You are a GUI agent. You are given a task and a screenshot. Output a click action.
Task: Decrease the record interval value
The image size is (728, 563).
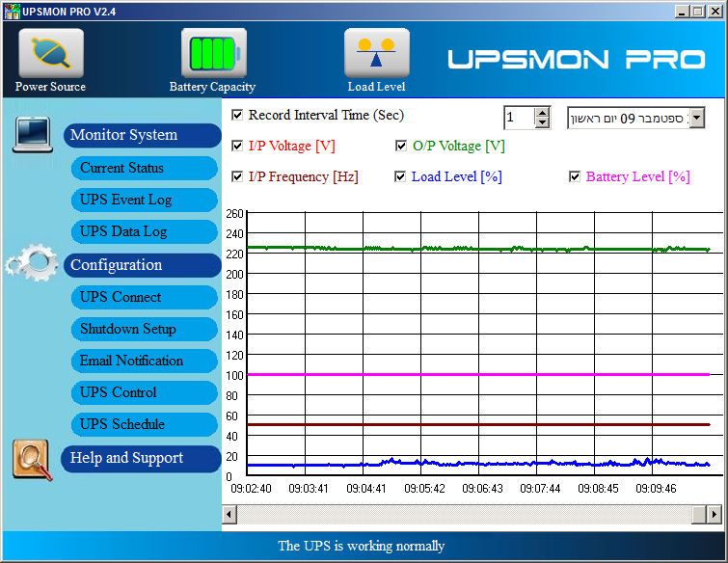click(542, 123)
